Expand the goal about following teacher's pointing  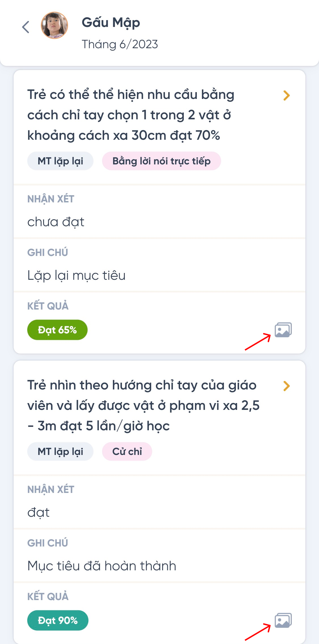point(286,386)
